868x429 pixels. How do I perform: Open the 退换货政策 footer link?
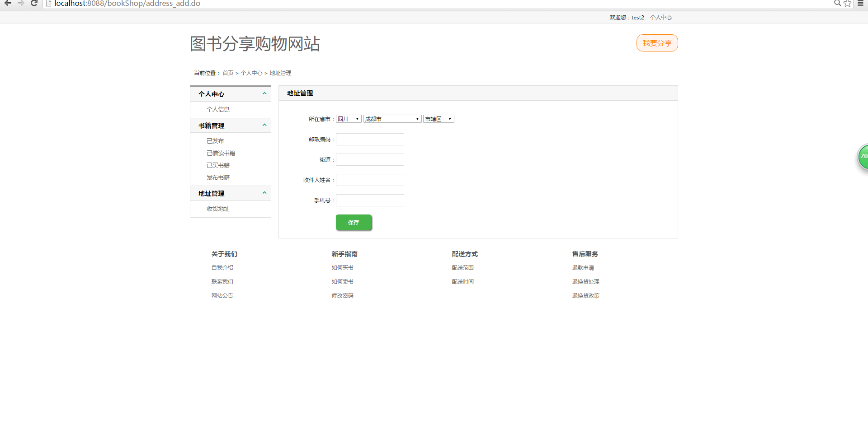(x=585, y=296)
